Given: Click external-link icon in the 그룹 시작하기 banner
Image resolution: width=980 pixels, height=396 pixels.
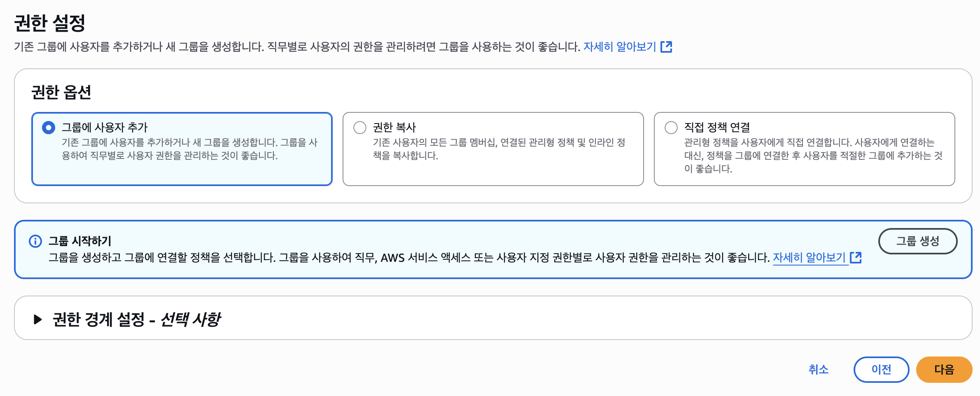Looking at the screenshot, I should coord(856,258).
